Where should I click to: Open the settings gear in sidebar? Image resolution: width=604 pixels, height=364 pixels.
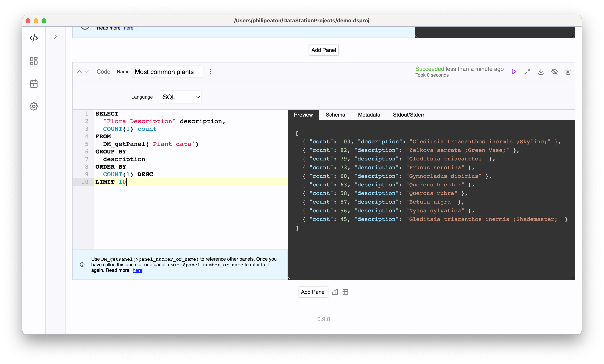(34, 106)
